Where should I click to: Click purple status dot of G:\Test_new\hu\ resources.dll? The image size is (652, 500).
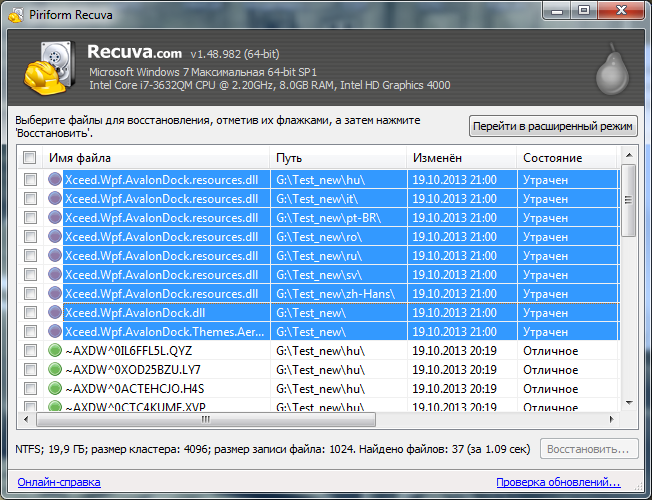[x=54, y=179]
